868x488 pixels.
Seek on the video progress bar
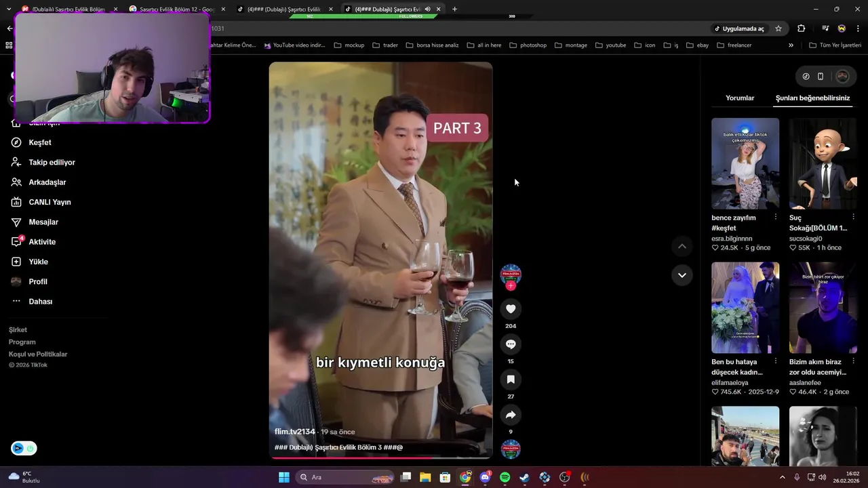[x=380, y=457]
